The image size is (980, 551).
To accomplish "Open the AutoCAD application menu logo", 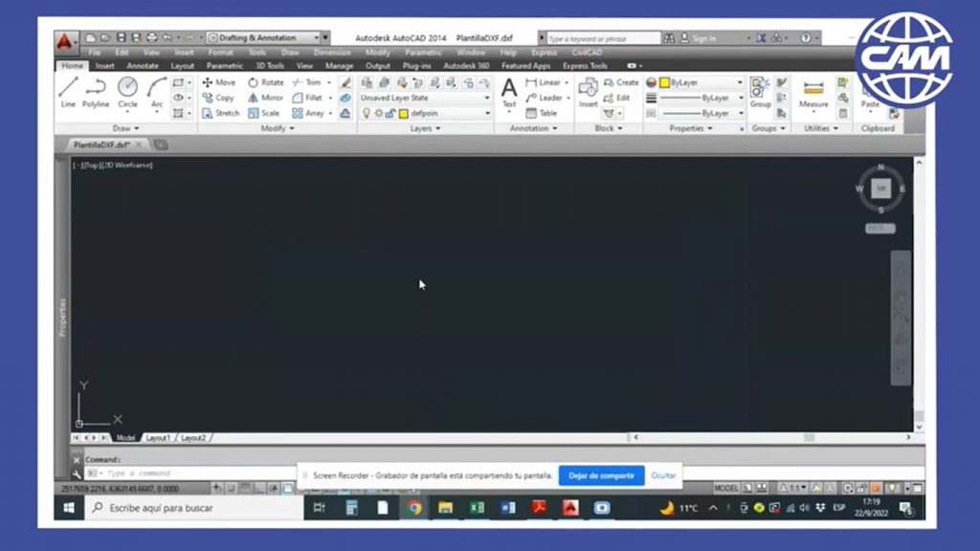I will coord(64,41).
